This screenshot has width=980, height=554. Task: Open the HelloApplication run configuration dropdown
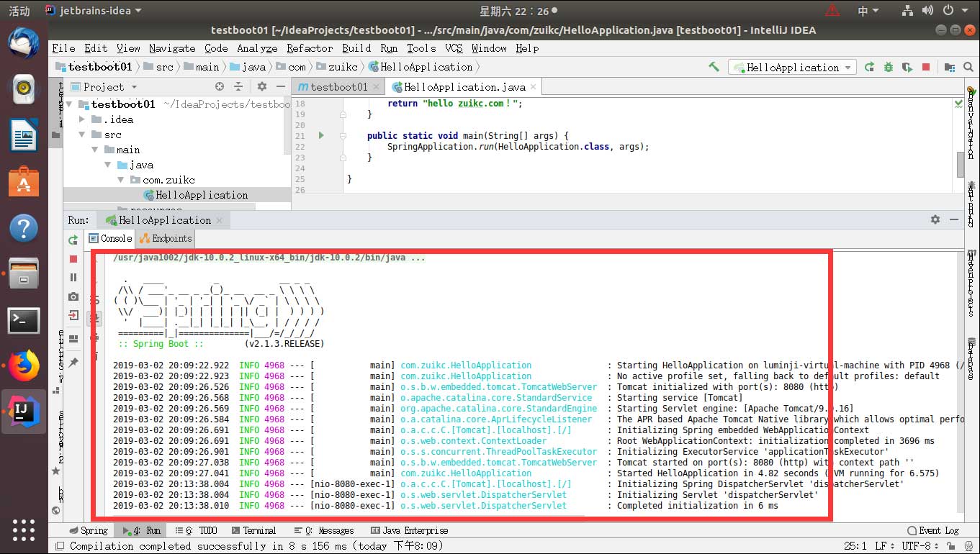click(791, 67)
